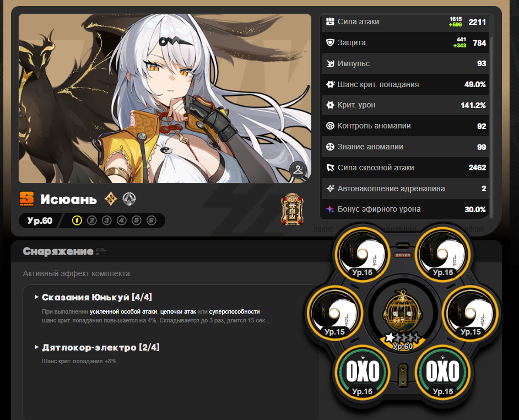Click the Автонакопление адреналина value 2
519x420 pixels.
point(484,189)
